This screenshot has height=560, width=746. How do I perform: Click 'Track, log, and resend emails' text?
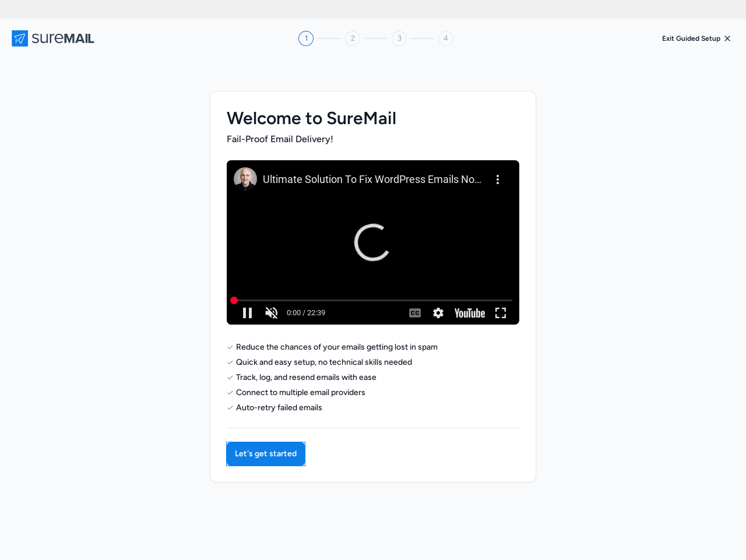(306, 377)
